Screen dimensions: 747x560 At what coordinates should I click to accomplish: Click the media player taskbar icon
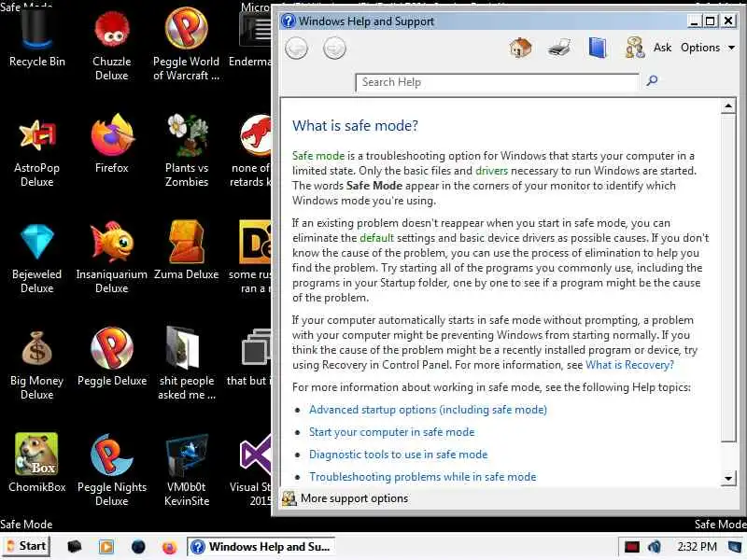pos(106,547)
